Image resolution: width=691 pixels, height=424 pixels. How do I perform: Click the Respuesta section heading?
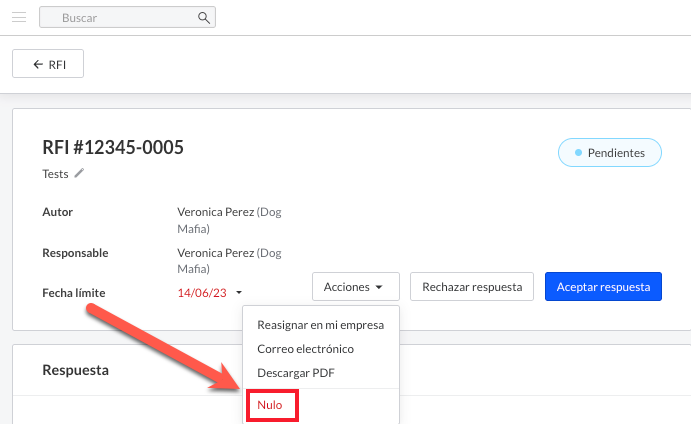[x=75, y=370]
